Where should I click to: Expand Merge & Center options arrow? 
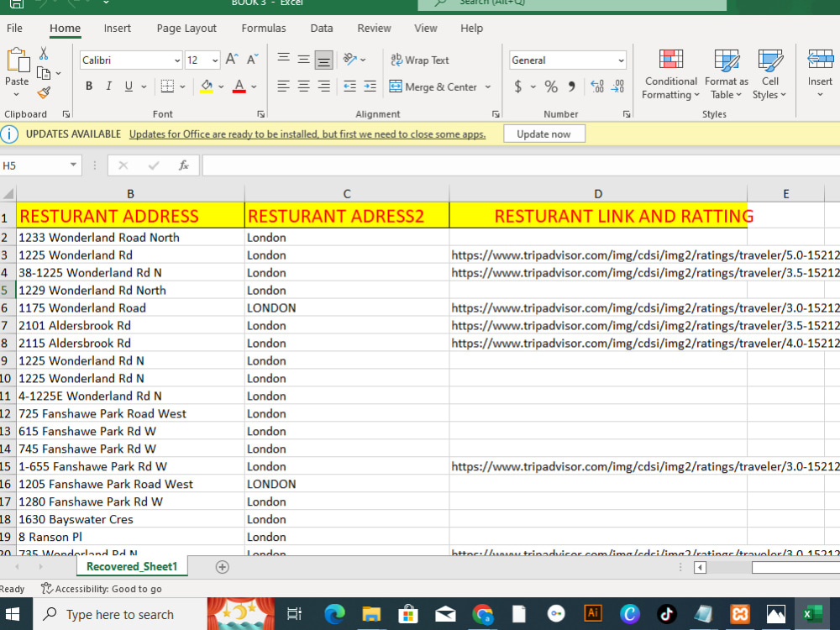point(488,87)
